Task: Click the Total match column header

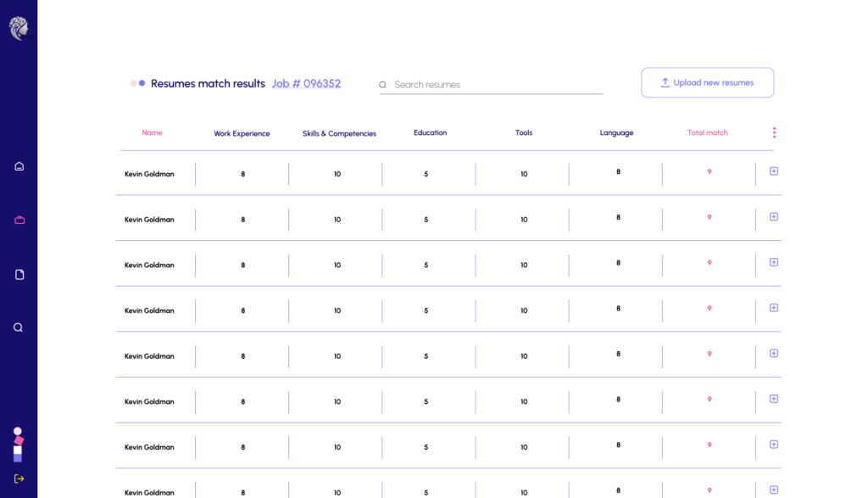Action: click(707, 133)
